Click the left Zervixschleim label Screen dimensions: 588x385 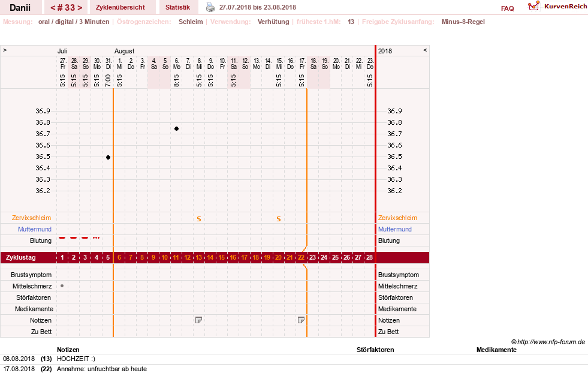pos(32,218)
